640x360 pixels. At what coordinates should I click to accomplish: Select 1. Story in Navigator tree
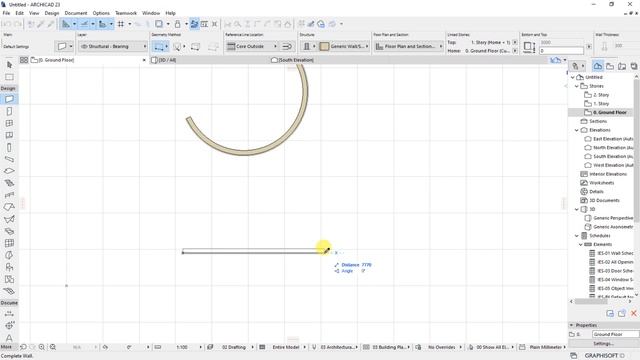pos(601,104)
